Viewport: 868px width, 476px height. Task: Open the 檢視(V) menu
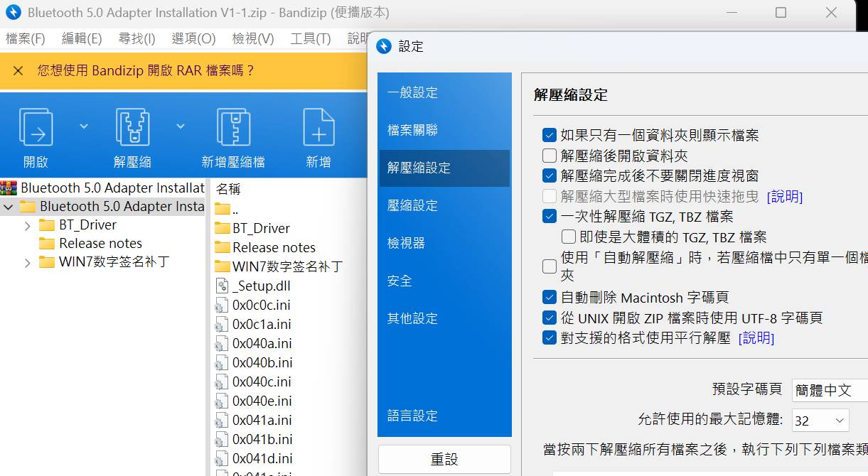pos(253,39)
